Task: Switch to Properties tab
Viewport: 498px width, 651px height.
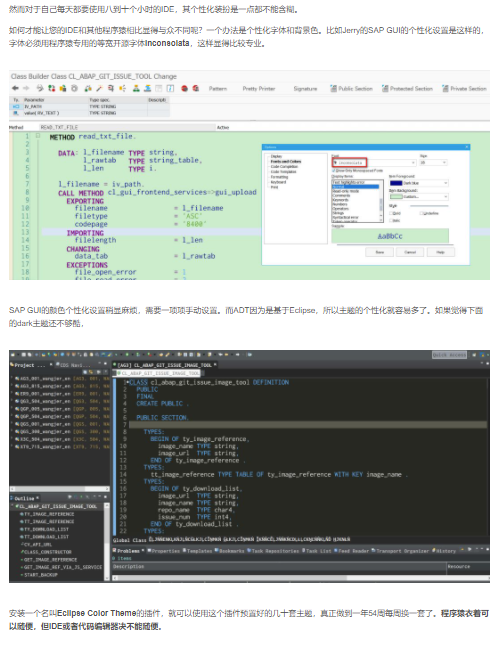Action: coord(164,551)
